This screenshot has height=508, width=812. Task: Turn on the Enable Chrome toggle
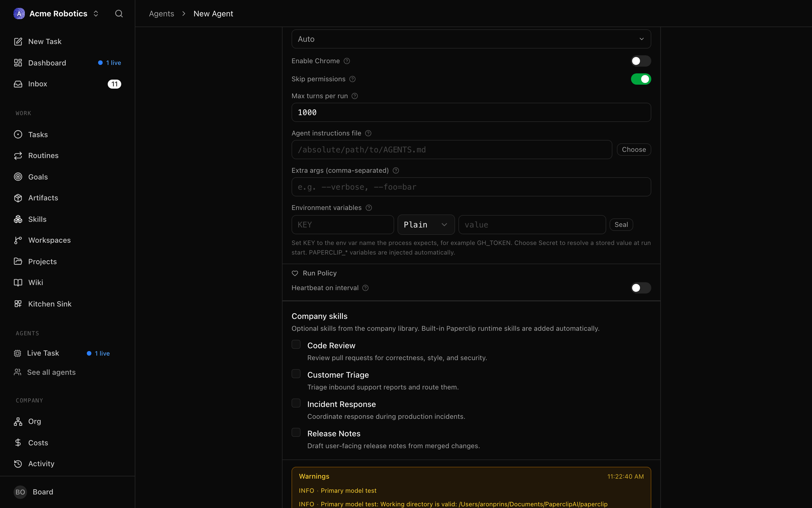tap(641, 61)
